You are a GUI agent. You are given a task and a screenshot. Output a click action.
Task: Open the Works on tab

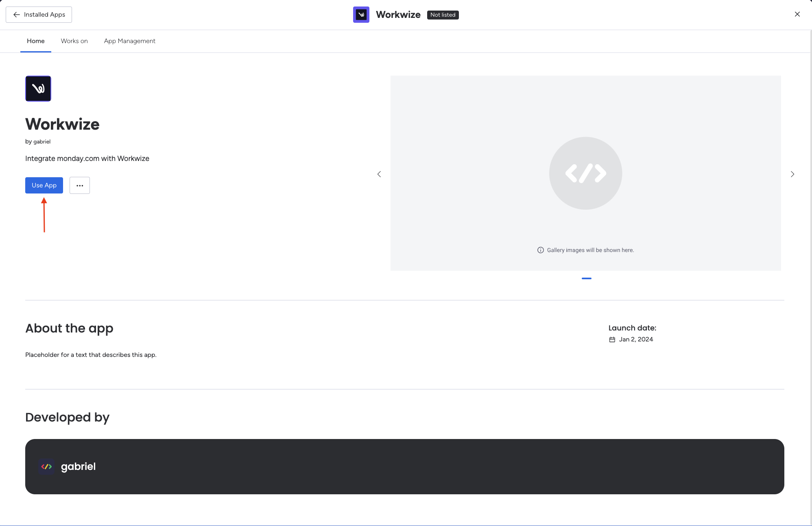pos(74,41)
